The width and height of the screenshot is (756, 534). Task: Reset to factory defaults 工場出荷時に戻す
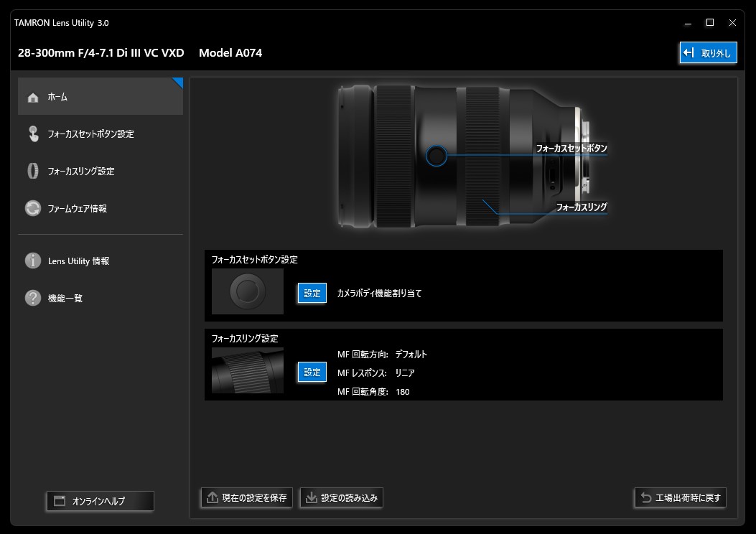(680, 497)
